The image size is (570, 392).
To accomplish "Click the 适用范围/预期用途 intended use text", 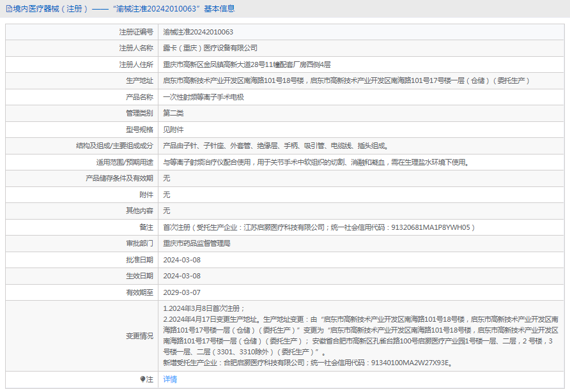I will pyautogui.click(x=316, y=162).
